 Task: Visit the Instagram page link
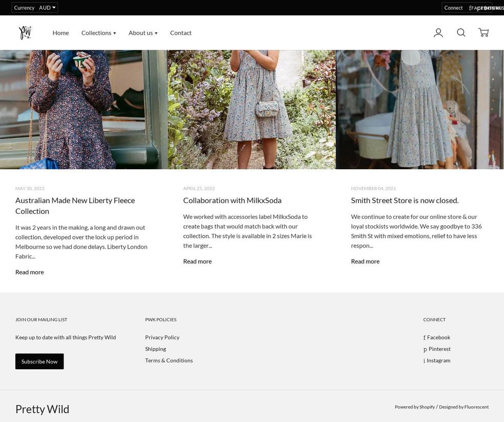pyautogui.click(x=437, y=360)
